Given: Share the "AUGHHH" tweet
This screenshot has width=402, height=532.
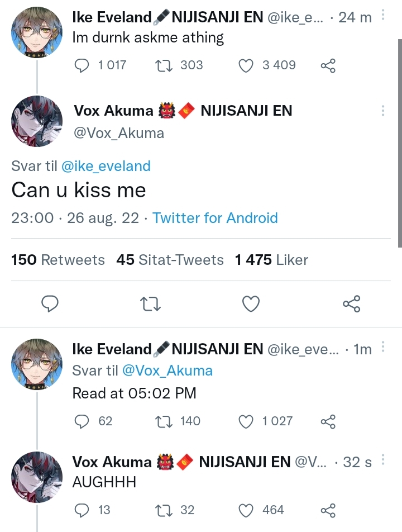Looking at the screenshot, I should click(x=328, y=510).
